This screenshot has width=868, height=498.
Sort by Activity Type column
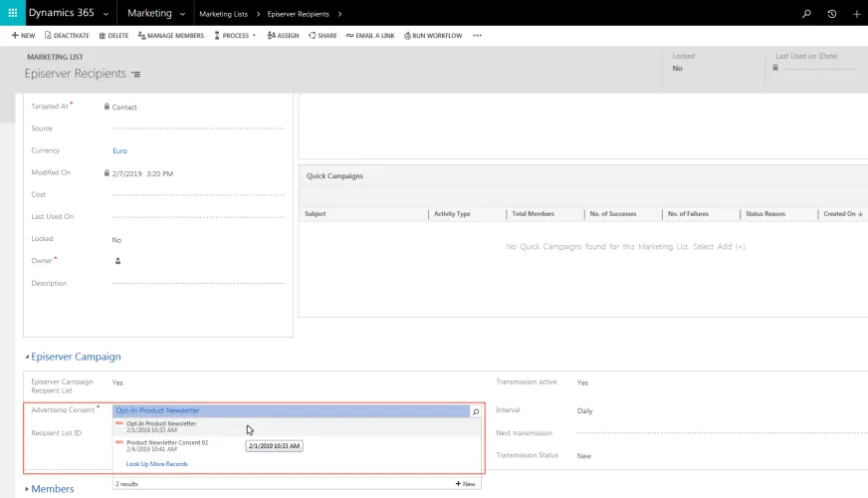452,214
